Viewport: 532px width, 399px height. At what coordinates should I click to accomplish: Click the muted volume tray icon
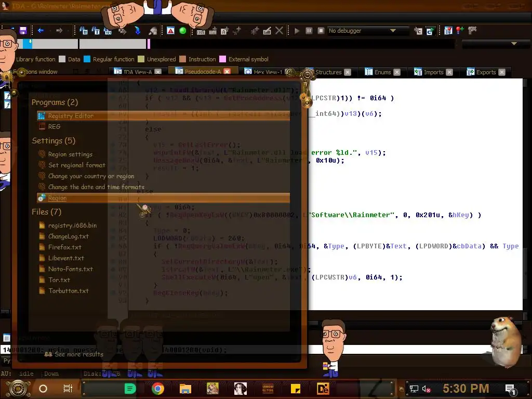[426, 389]
